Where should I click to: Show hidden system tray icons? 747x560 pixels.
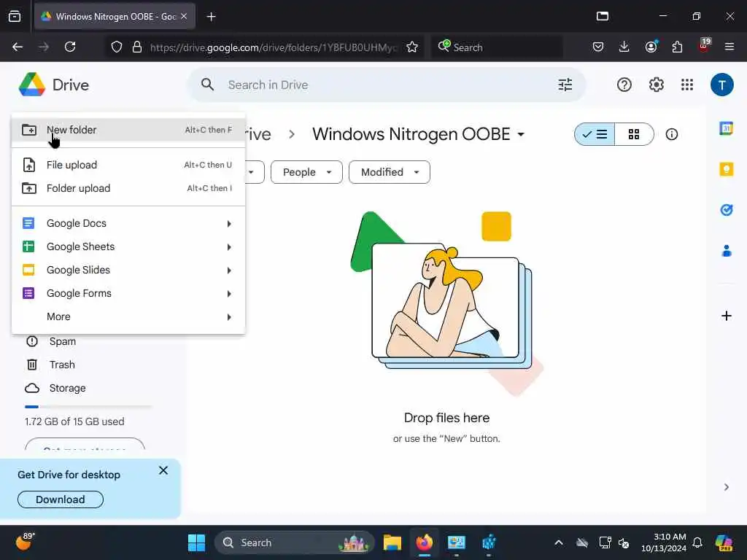pyautogui.click(x=559, y=542)
